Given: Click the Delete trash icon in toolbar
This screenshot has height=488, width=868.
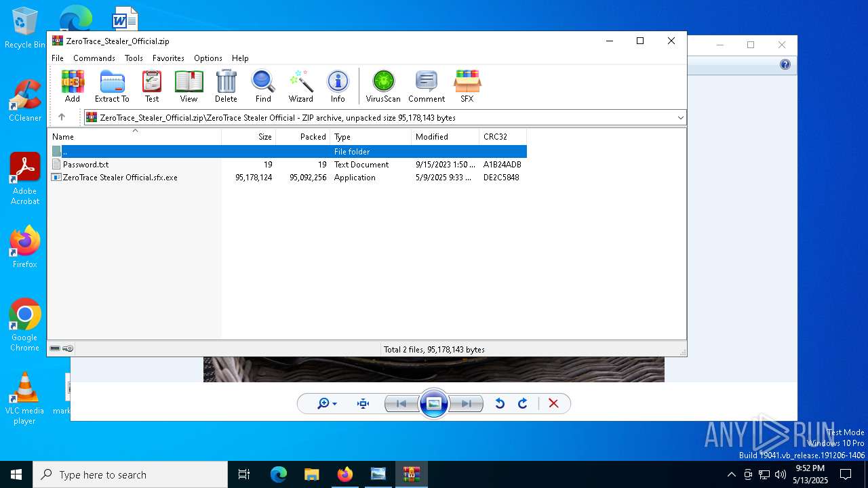Looking at the screenshot, I should point(226,86).
